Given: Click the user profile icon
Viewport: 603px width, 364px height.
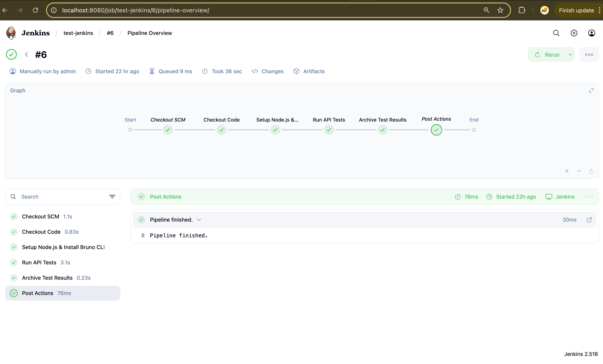Looking at the screenshot, I should click(591, 33).
